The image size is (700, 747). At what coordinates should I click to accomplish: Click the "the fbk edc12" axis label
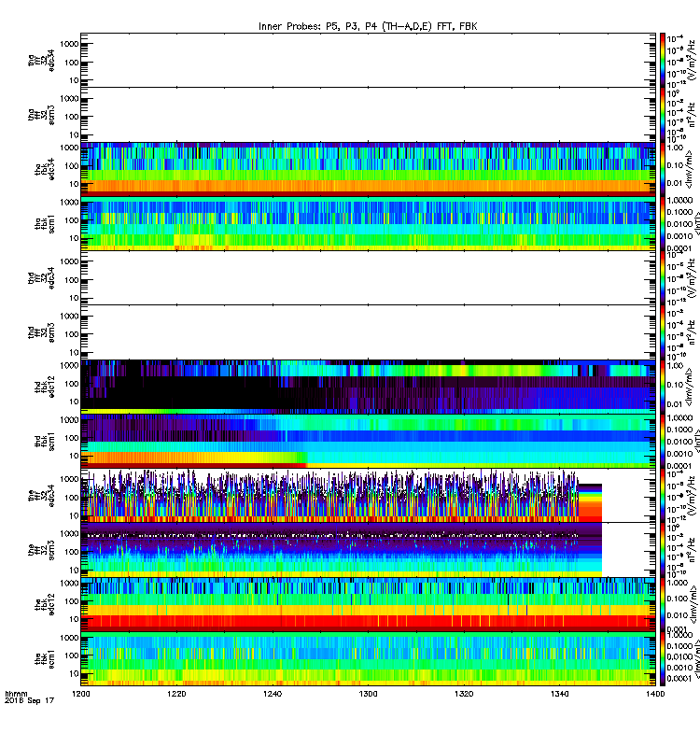44,604
